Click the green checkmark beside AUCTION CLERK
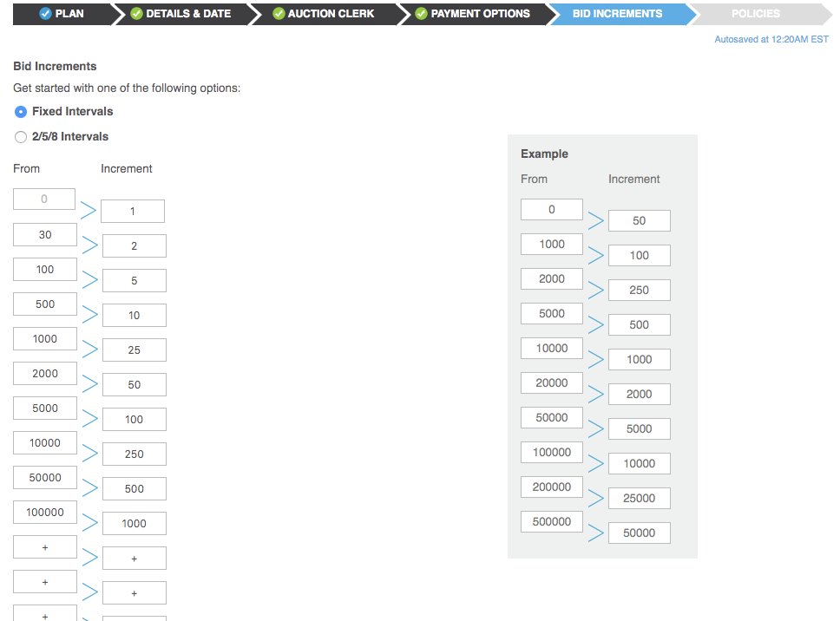This screenshot has width=840, height=621. [x=279, y=13]
